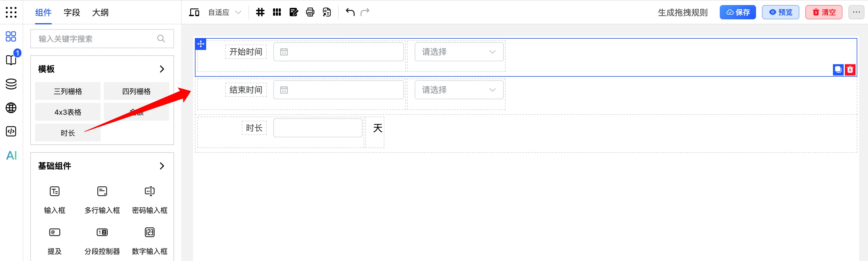Select the 时长 label in the form
The width and height of the screenshot is (868, 261).
click(254, 128)
